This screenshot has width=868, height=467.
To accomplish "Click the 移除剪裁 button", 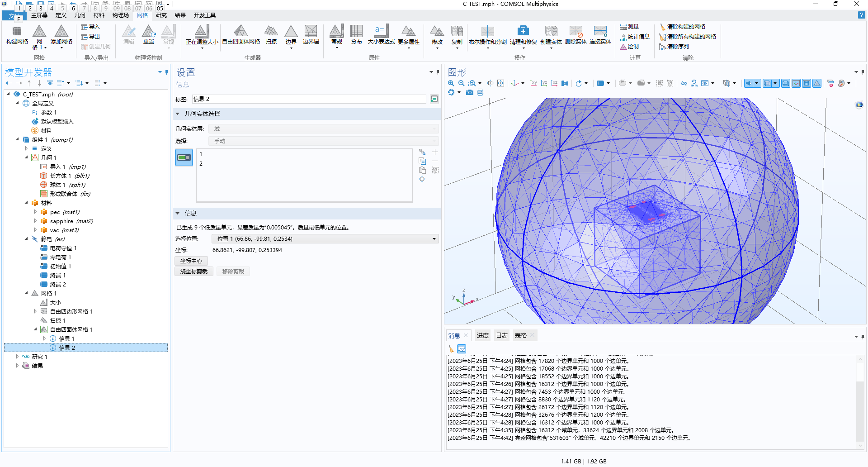I will [233, 272].
